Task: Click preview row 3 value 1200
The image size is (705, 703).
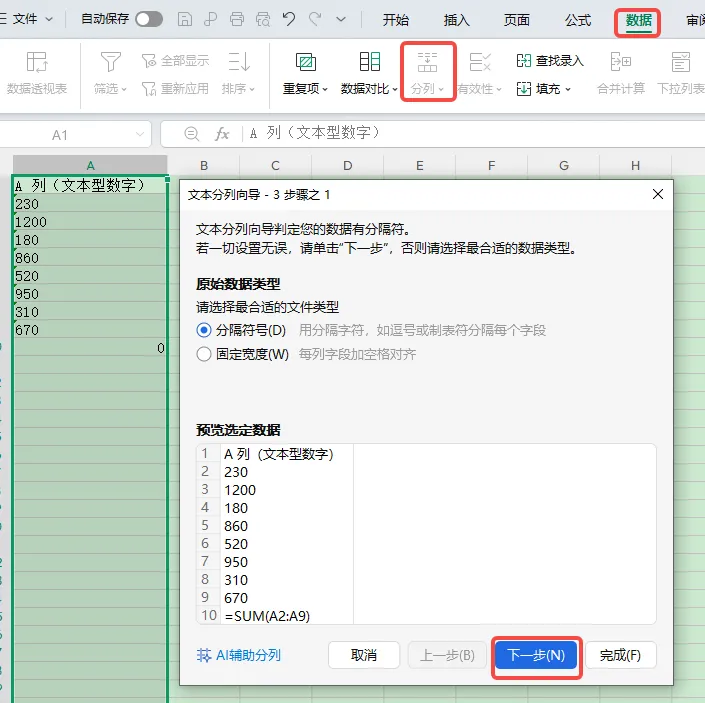Action: [x=240, y=489]
